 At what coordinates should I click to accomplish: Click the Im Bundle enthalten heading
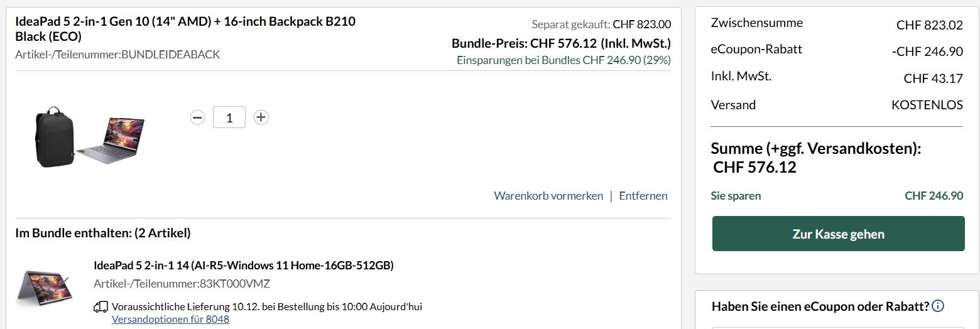click(x=103, y=234)
